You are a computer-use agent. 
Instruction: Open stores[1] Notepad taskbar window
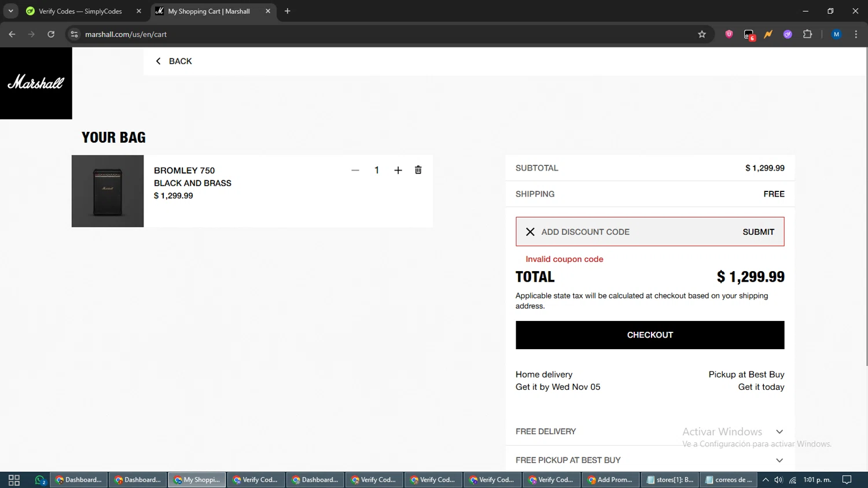click(x=670, y=480)
